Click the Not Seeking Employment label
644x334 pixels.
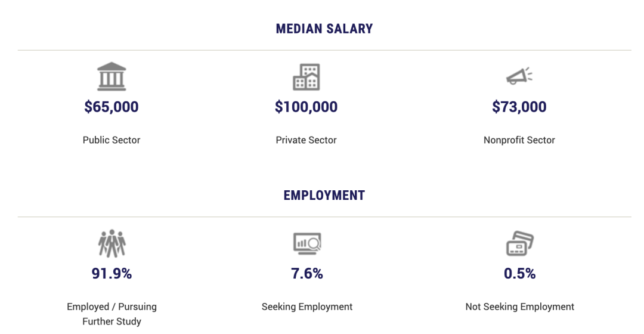pyautogui.click(x=519, y=307)
